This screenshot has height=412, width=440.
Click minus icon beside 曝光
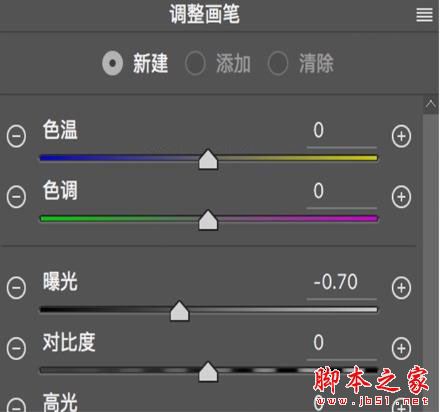coord(16,288)
